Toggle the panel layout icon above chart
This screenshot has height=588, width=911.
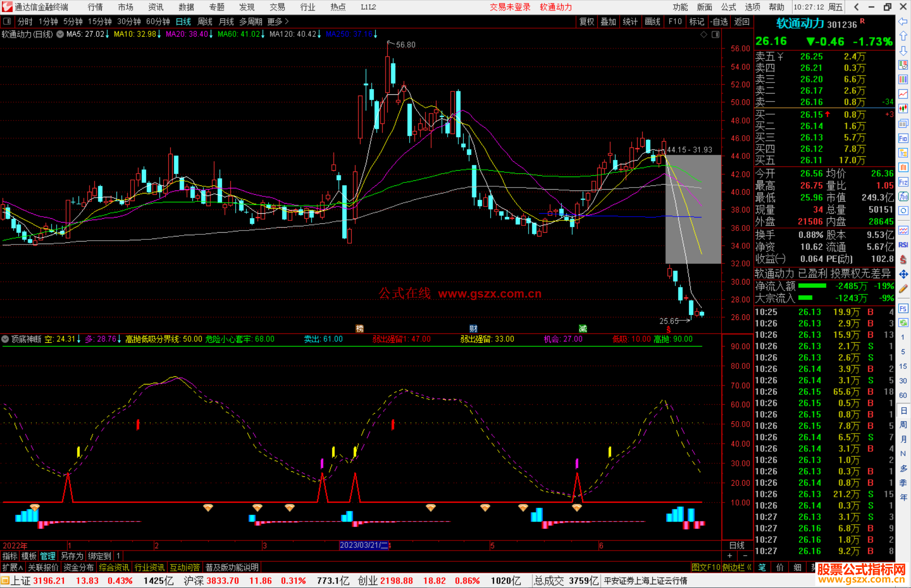click(x=715, y=35)
